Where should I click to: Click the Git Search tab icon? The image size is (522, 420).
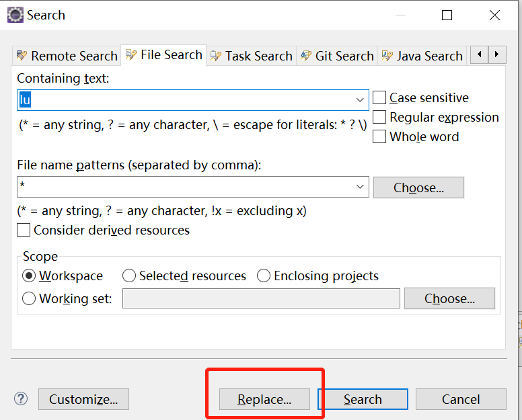tap(306, 56)
